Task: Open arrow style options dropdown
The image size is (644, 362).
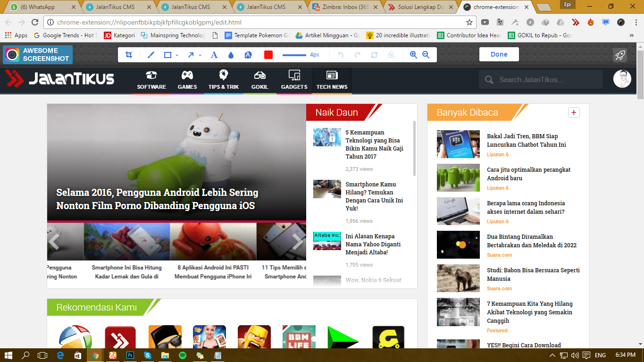Action: [200, 55]
